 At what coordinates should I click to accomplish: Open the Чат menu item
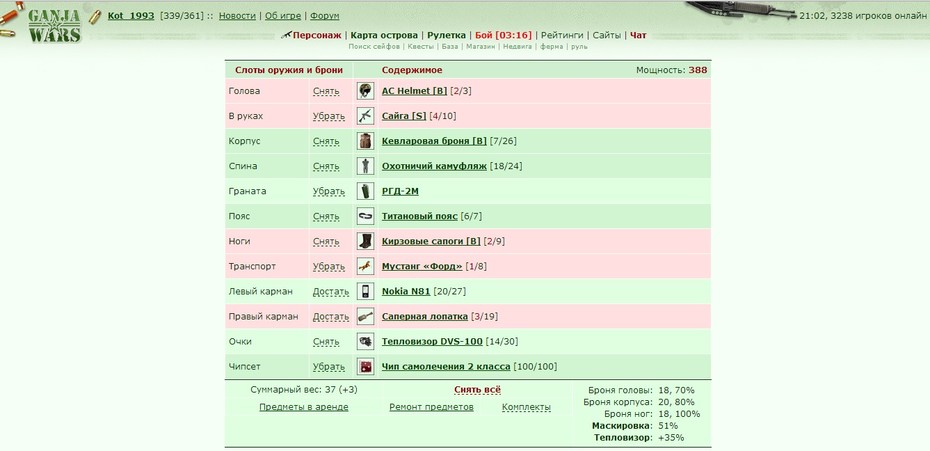(x=638, y=35)
